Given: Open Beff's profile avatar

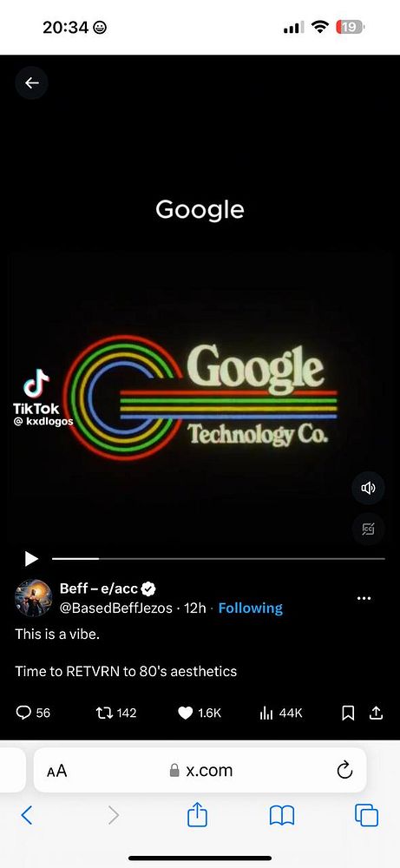Looking at the screenshot, I should click(x=33, y=598).
